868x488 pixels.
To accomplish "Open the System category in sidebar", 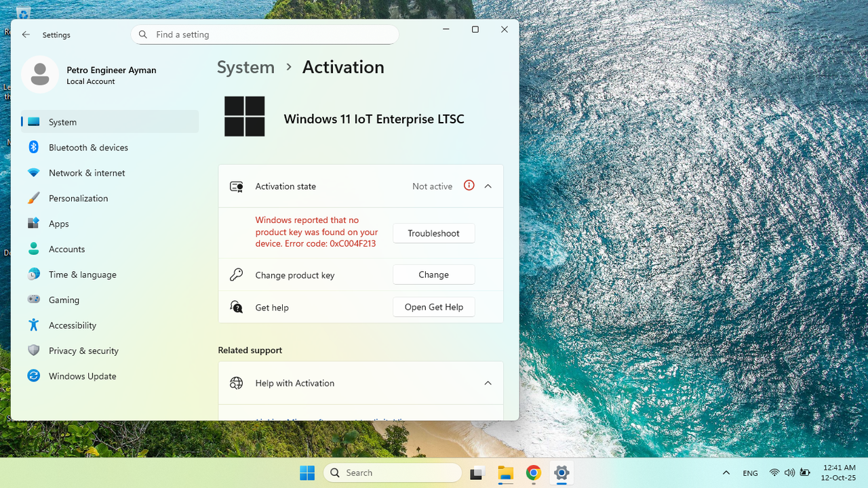I will 110,122.
